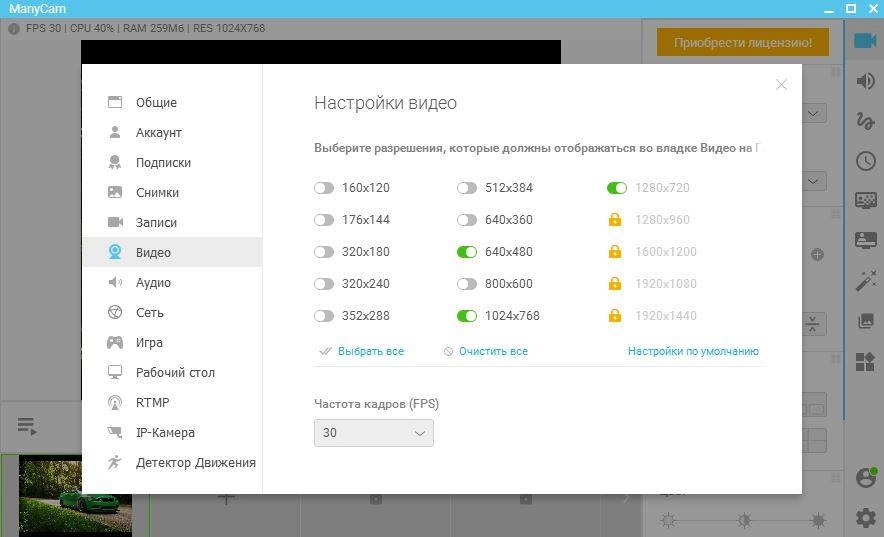The height and width of the screenshot is (537, 884).
Task: Open the Записи settings section
Action: pos(173,222)
